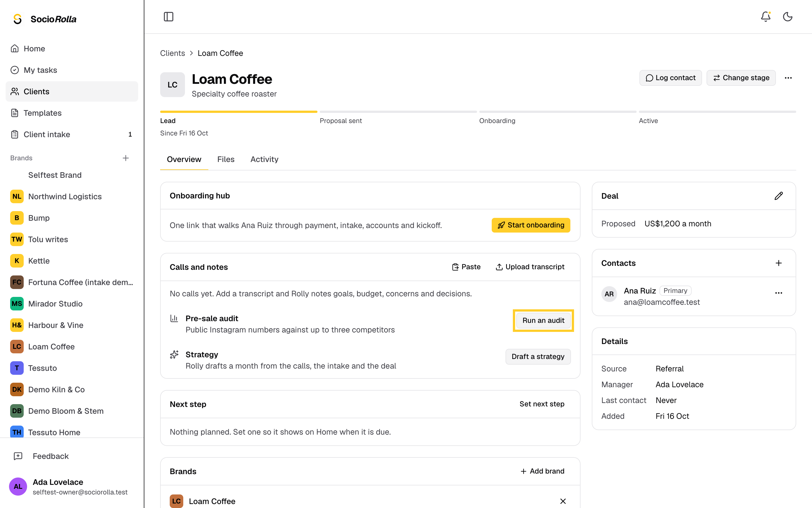Select Selftest Brand in sidebar

[x=72, y=175]
